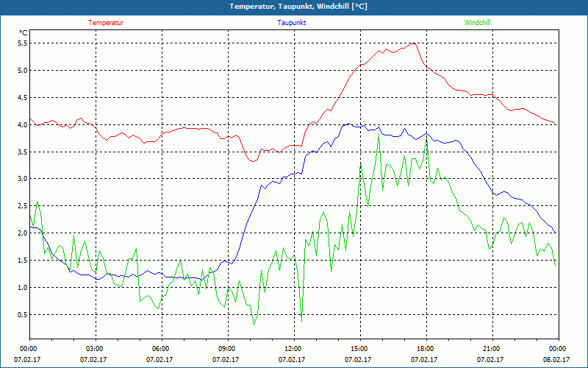Click the 3,0 y-axis value
Viewport: 588px width, 368px height.
point(23,179)
